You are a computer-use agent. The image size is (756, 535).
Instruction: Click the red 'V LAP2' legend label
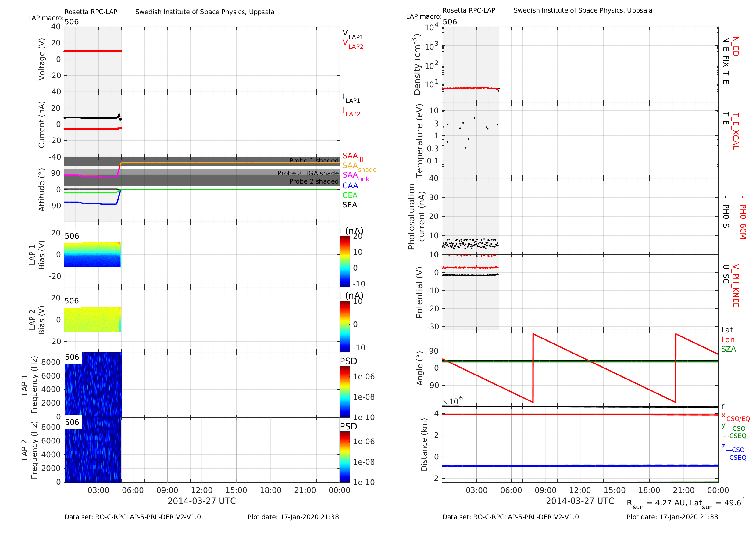(x=353, y=45)
